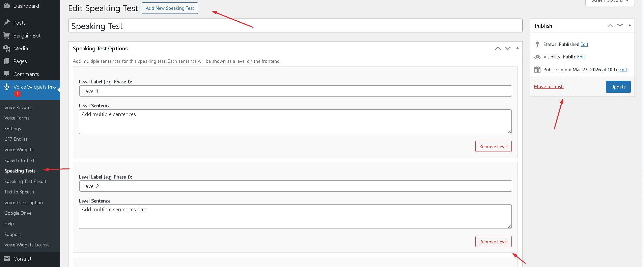Move Speaking Test Options panel down
The height and width of the screenshot is (267, 644).
coord(507,48)
